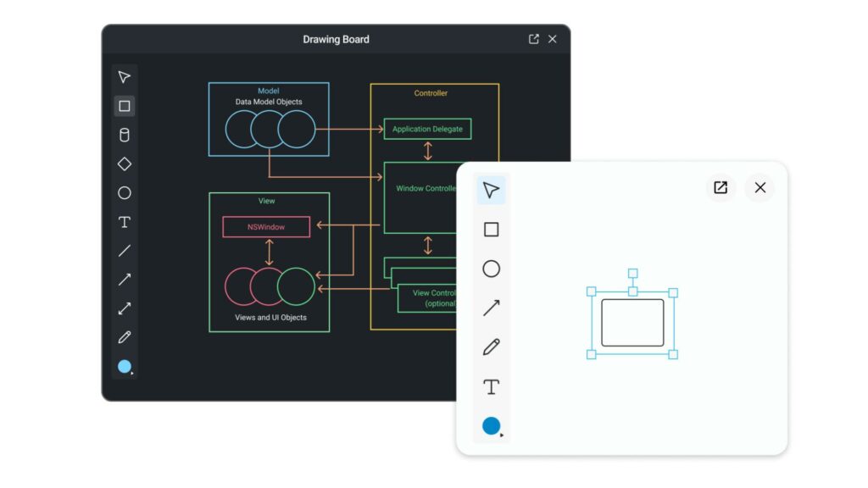Click the Application Delegate box

(x=427, y=129)
